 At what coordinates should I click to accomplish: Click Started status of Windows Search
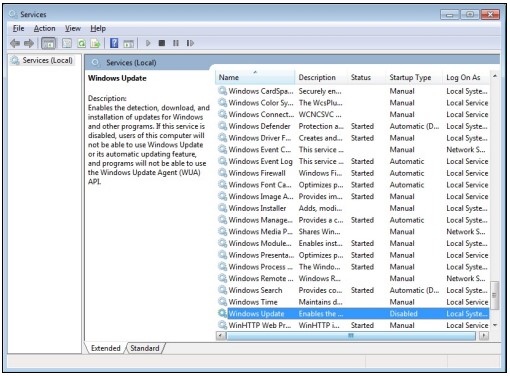[362, 290]
